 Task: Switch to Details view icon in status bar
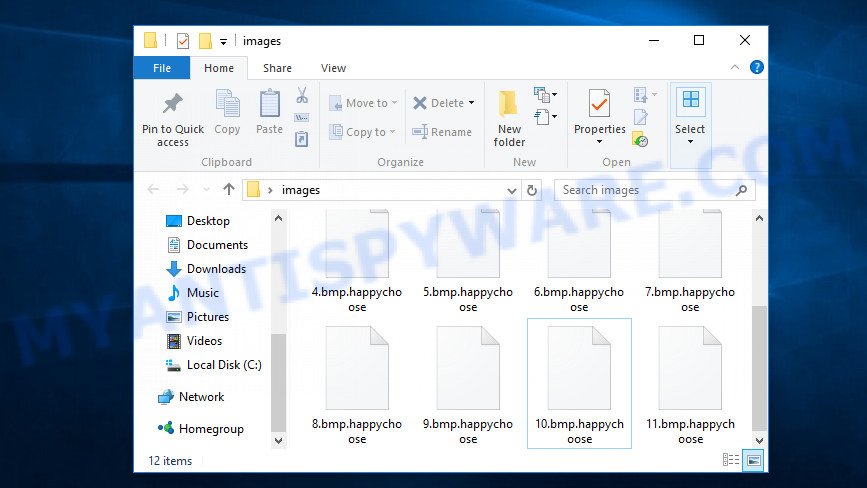(x=730, y=460)
